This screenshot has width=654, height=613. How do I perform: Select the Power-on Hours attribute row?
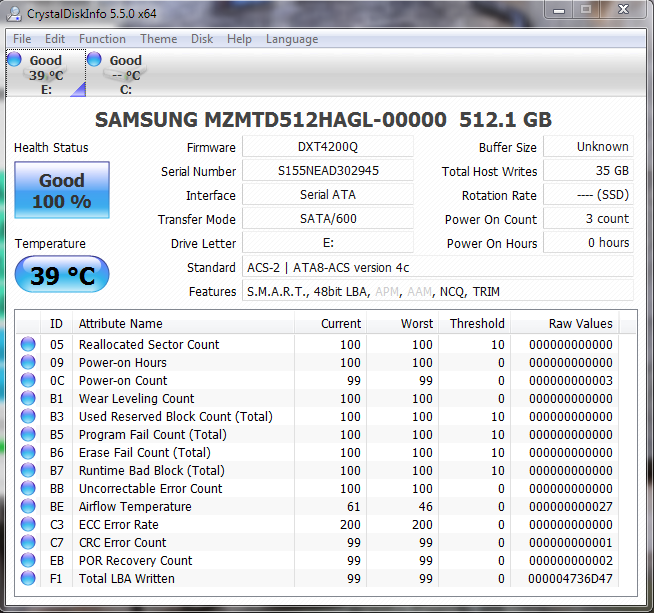point(122,363)
